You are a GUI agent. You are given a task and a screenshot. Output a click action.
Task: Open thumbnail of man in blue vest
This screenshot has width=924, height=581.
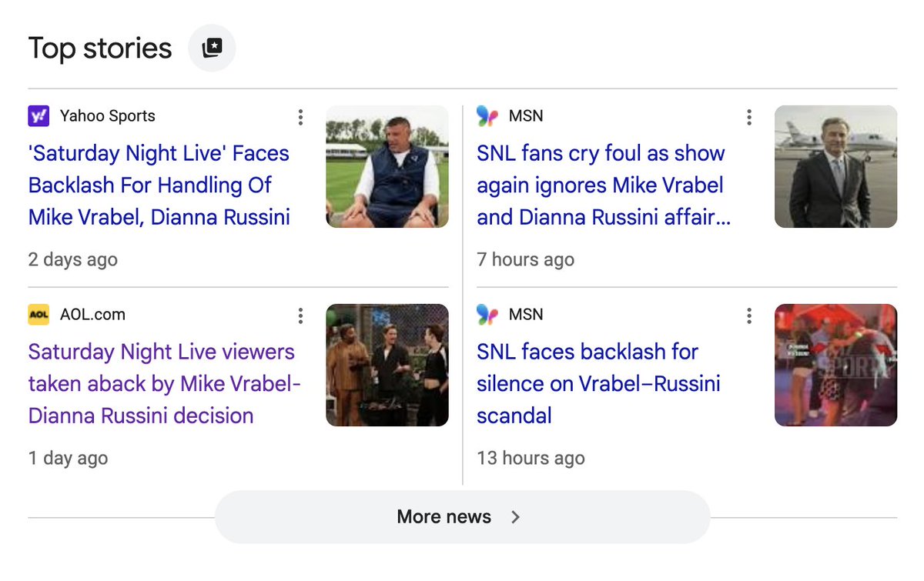click(387, 167)
